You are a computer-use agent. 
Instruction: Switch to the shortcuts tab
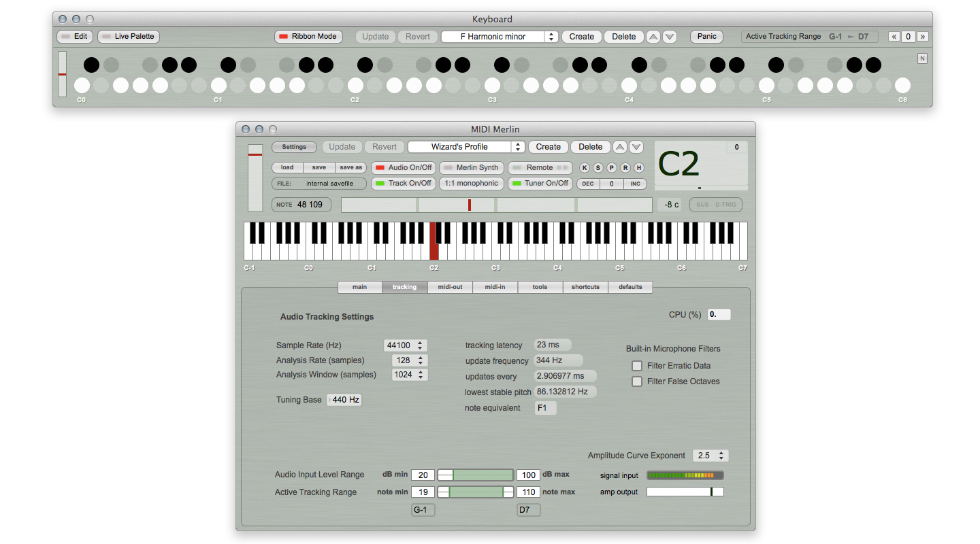[585, 287]
